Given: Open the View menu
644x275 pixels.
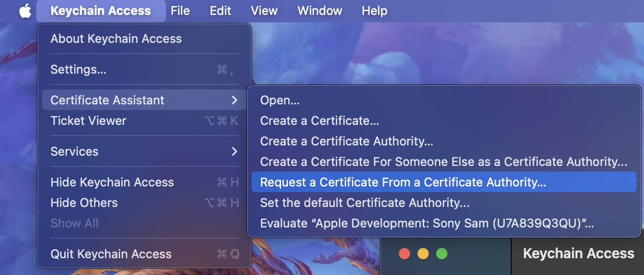Looking at the screenshot, I should (x=264, y=11).
